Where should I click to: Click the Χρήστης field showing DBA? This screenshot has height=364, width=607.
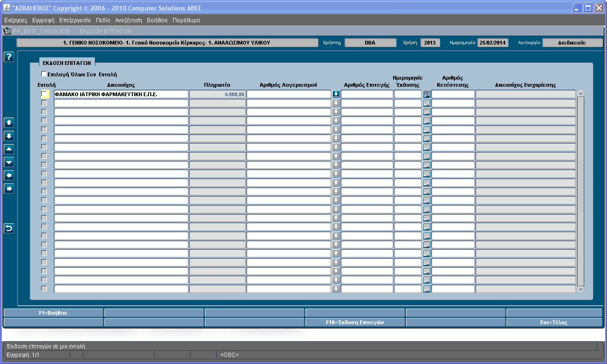370,43
